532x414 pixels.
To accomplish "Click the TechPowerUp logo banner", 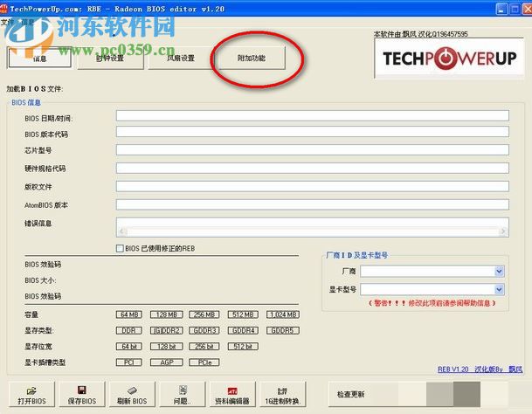I will (x=449, y=59).
